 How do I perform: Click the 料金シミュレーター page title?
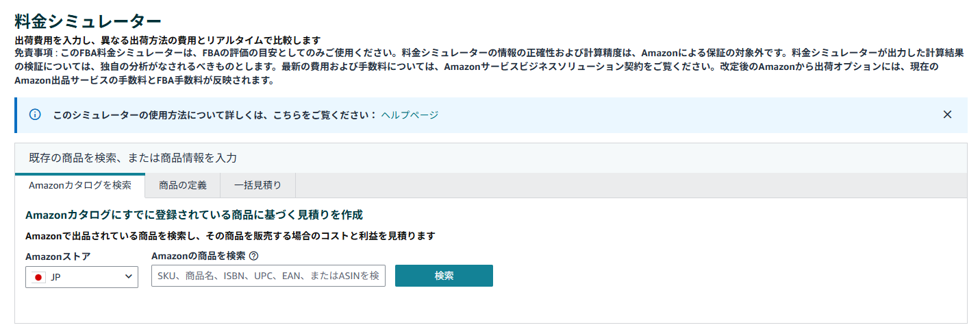coord(88,23)
